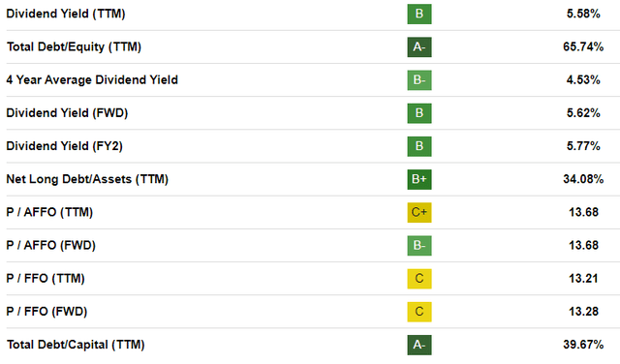Open the Dividend Yield (TTM) metric label
This screenshot has height=364, width=620.
66,14
